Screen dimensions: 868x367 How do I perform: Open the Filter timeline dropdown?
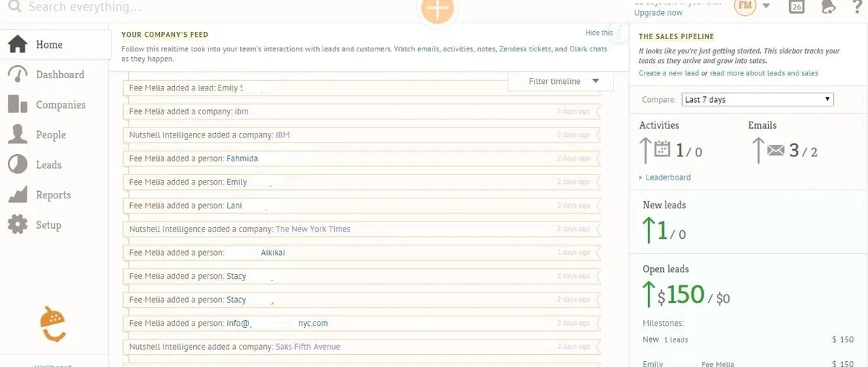coord(561,81)
